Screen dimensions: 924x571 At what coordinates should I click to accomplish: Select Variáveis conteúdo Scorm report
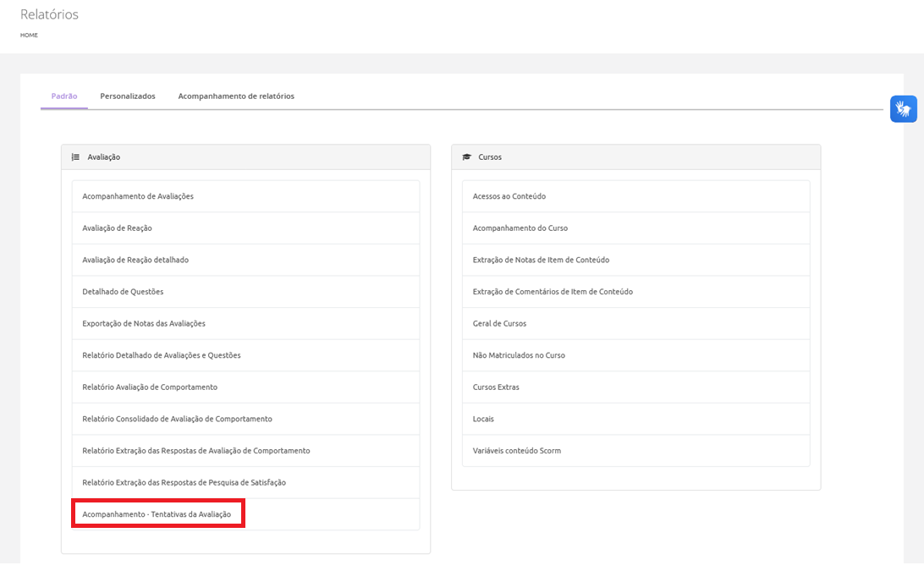tap(635, 451)
